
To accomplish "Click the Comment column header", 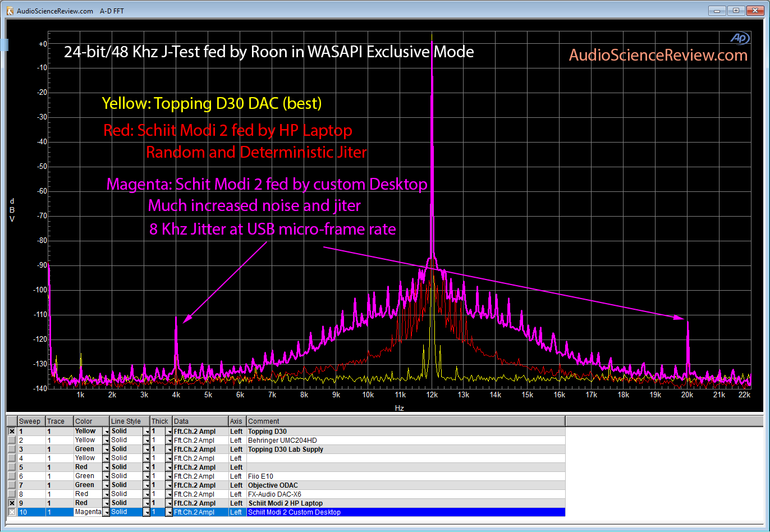I will [406, 421].
